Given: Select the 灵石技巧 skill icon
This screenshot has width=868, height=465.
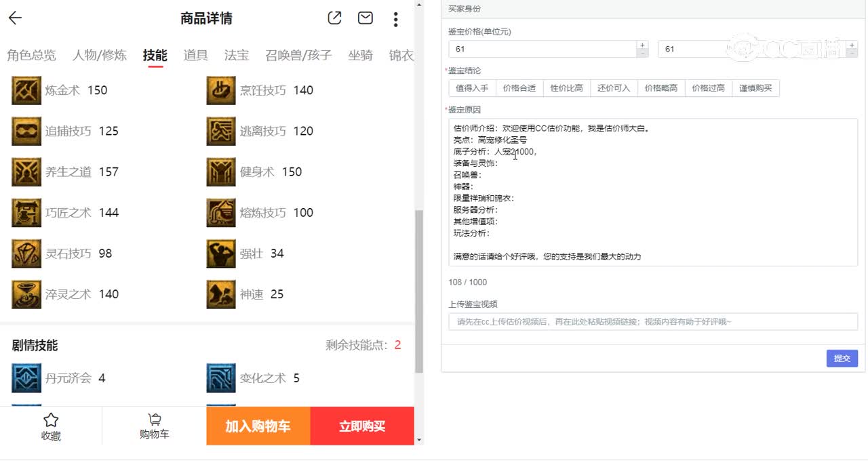Looking at the screenshot, I should tap(26, 253).
